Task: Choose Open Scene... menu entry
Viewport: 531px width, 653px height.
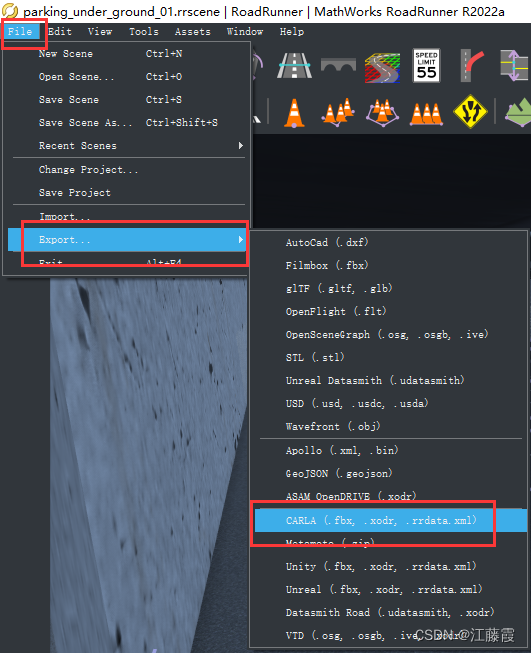Action: coord(127,77)
